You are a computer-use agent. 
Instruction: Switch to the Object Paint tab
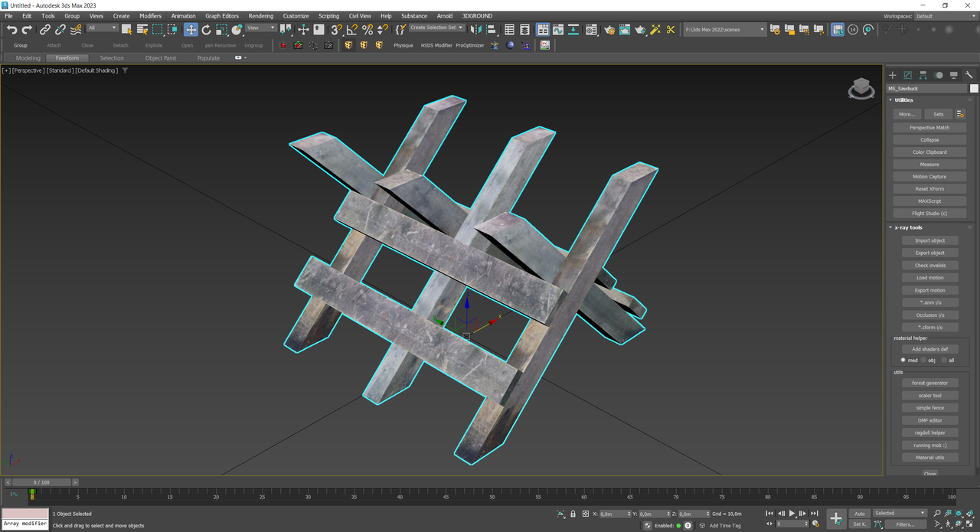tap(160, 58)
